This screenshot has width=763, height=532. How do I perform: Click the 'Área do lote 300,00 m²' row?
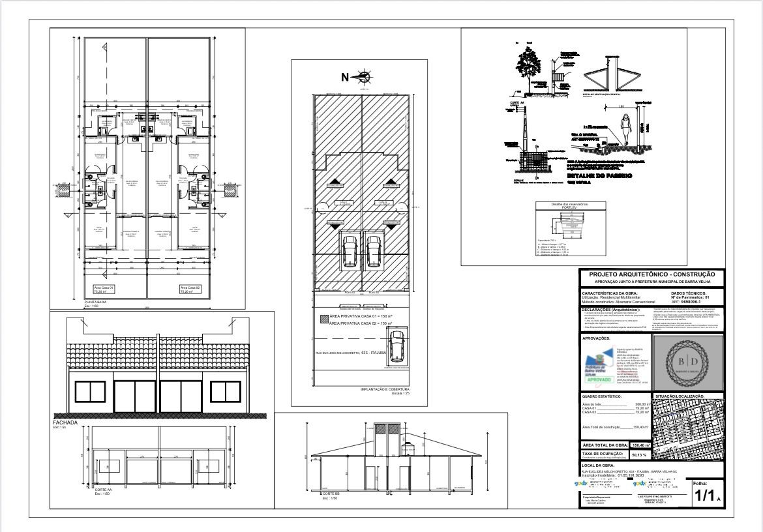(616, 404)
